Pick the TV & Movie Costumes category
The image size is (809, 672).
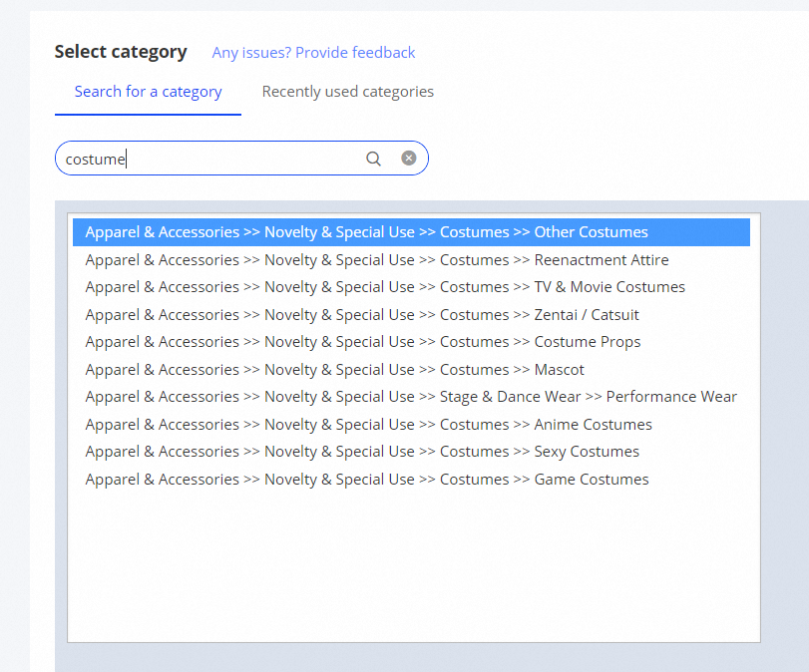(385, 287)
